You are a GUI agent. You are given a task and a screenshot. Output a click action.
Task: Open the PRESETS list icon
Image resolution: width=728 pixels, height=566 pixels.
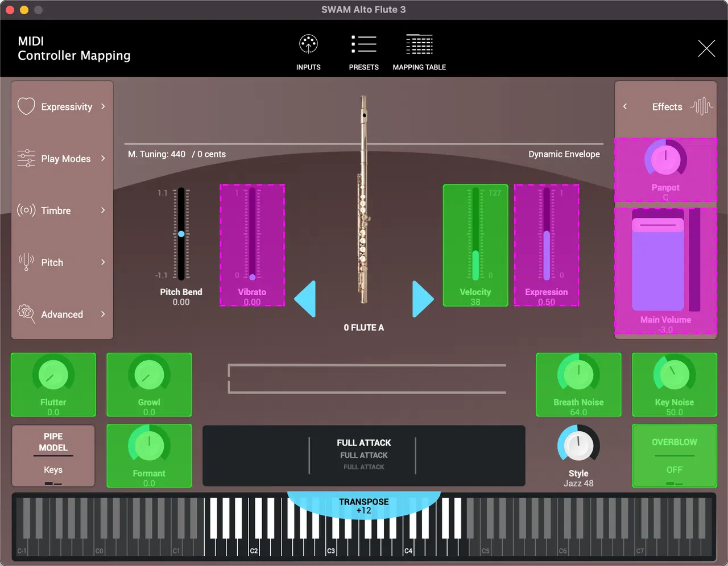tap(364, 44)
